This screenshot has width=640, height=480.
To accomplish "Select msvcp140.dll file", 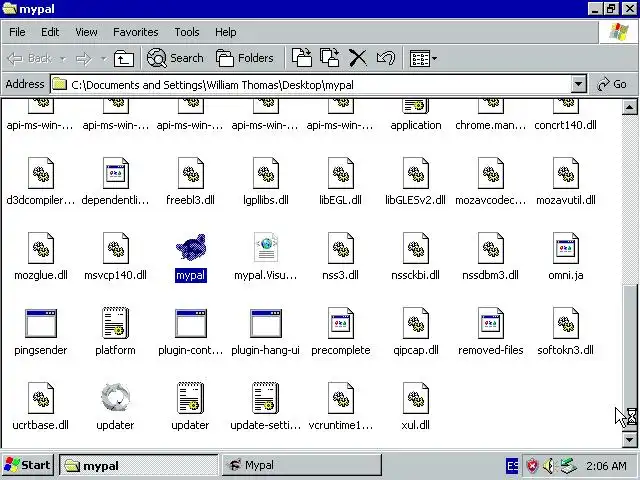I will (116, 257).
